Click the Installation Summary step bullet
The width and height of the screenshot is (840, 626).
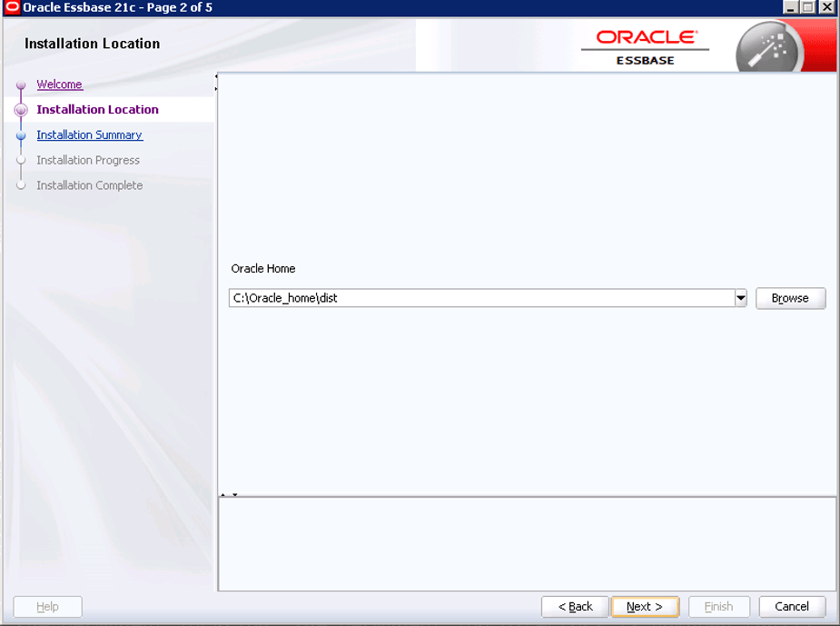21,135
